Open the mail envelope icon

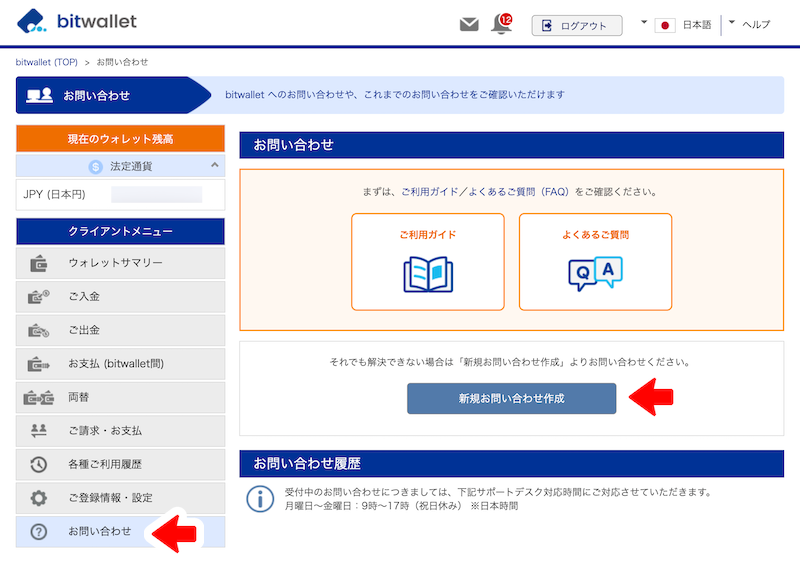pyautogui.click(x=469, y=24)
